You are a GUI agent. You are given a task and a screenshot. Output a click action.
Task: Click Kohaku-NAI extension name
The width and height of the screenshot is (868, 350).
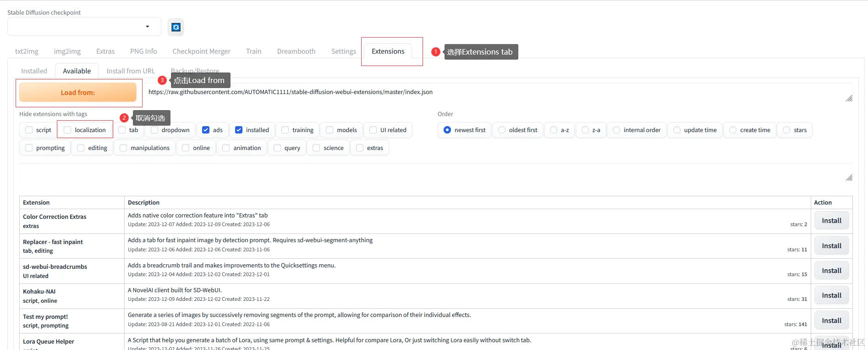(39, 292)
